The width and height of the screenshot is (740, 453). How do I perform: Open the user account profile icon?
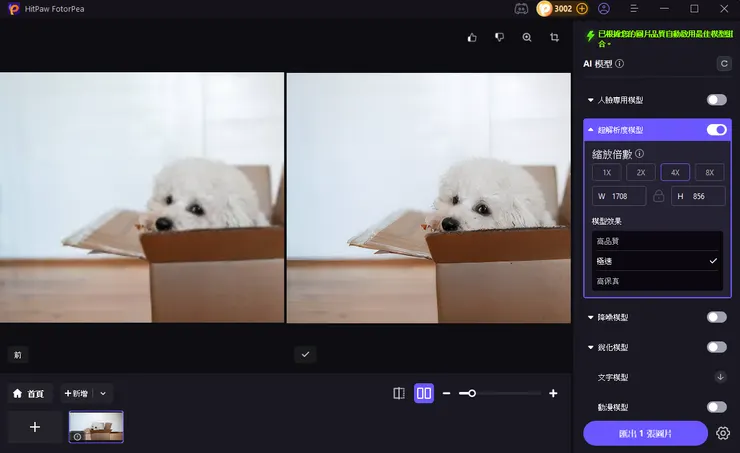[604, 8]
